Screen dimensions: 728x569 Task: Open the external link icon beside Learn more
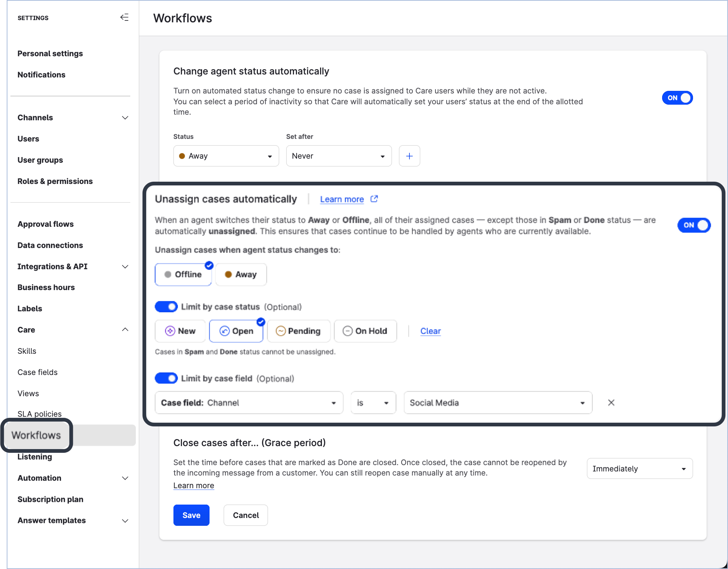[x=374, y=199]
